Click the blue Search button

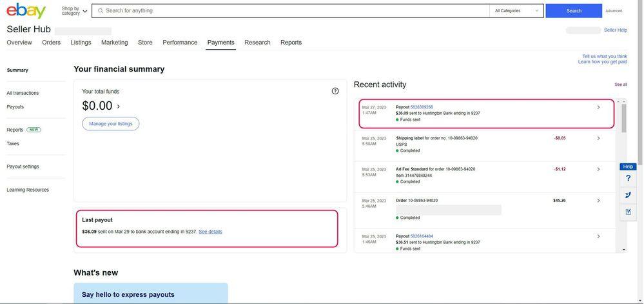coord(574,11)
